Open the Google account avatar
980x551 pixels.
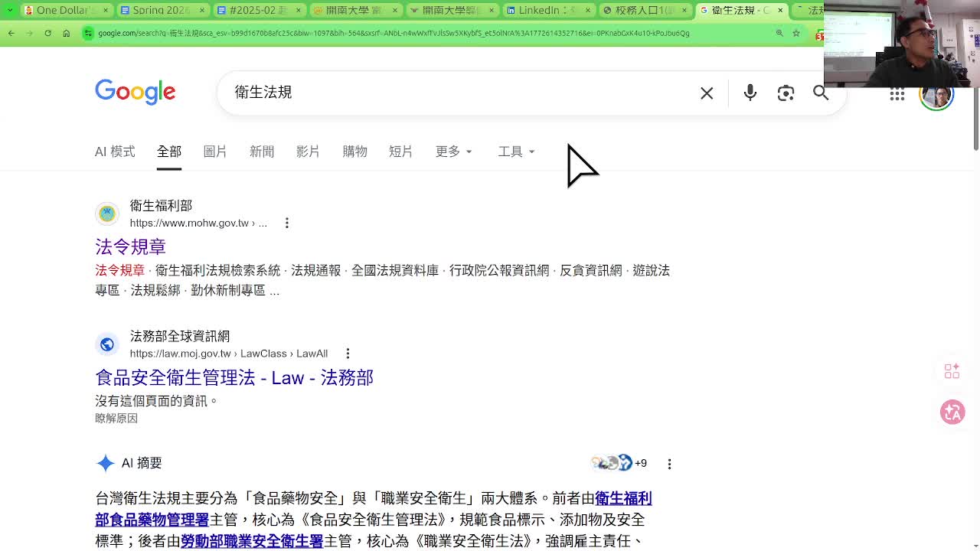pyautogui.click(x=936, y=94)
